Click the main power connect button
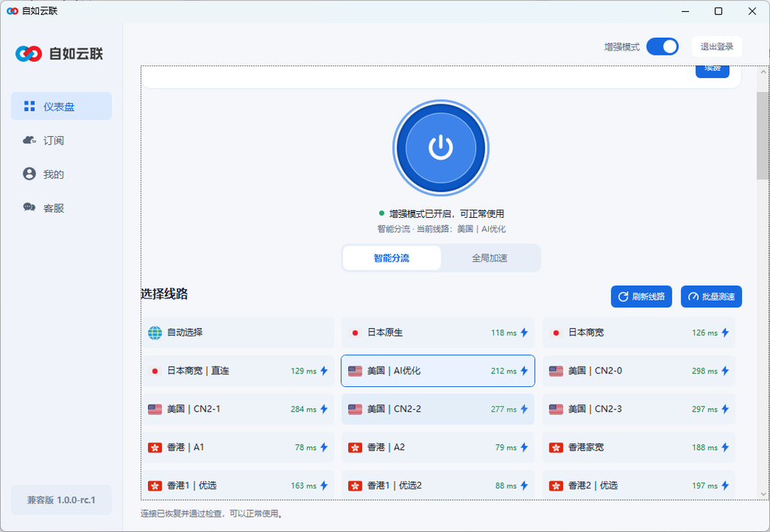Viewport: 770px width, 532px height. pyautogui.click(x=441, y=148)
